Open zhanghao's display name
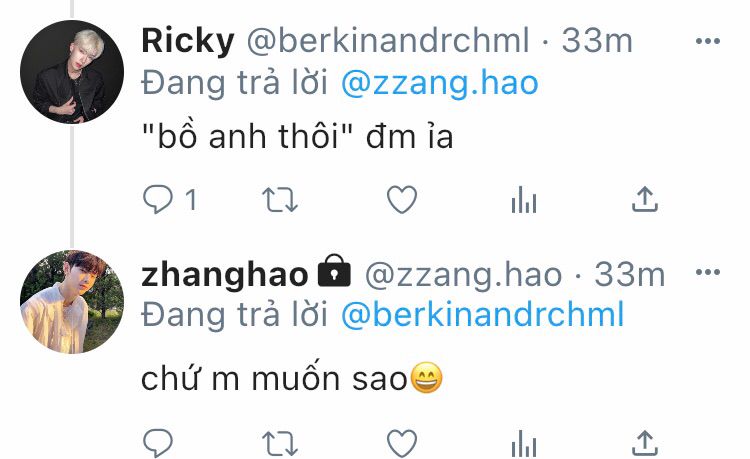Viewport: 750px width, 459px height. pyautogui.click(x=225, y=274)
